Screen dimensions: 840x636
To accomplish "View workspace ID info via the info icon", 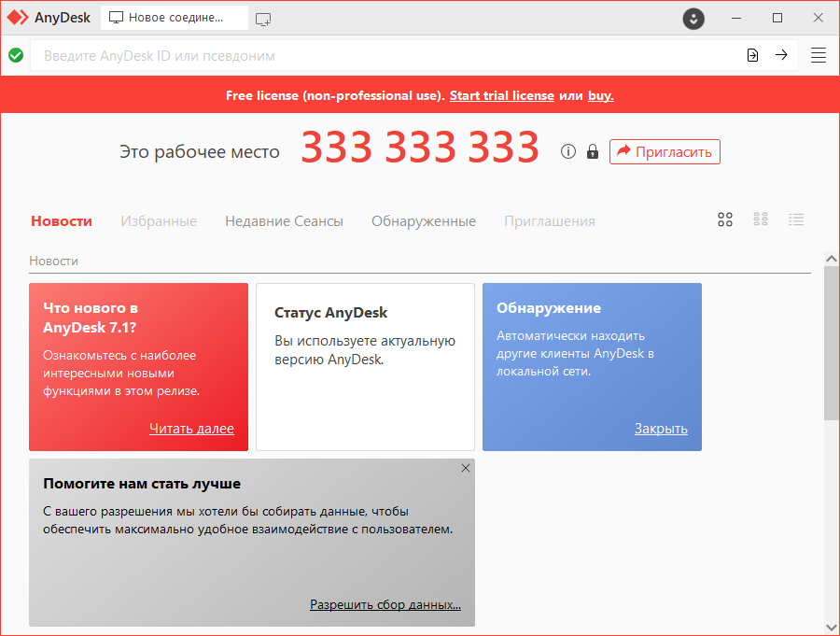I will point(568,150).
